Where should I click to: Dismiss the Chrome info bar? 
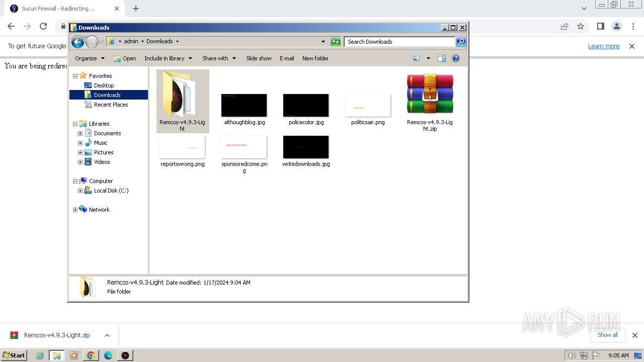632,46
